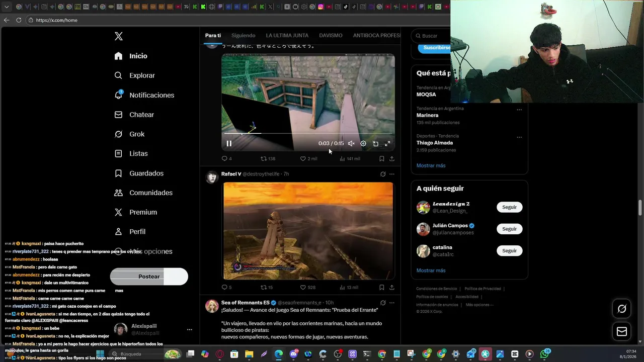The height and width of the screenshot is (362, 644).
Task: Open floating messages envelope button
Action: (622, 331)
